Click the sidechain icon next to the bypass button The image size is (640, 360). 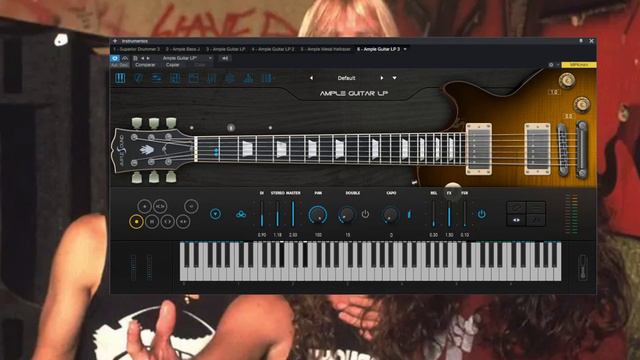(x=125, y=58)
